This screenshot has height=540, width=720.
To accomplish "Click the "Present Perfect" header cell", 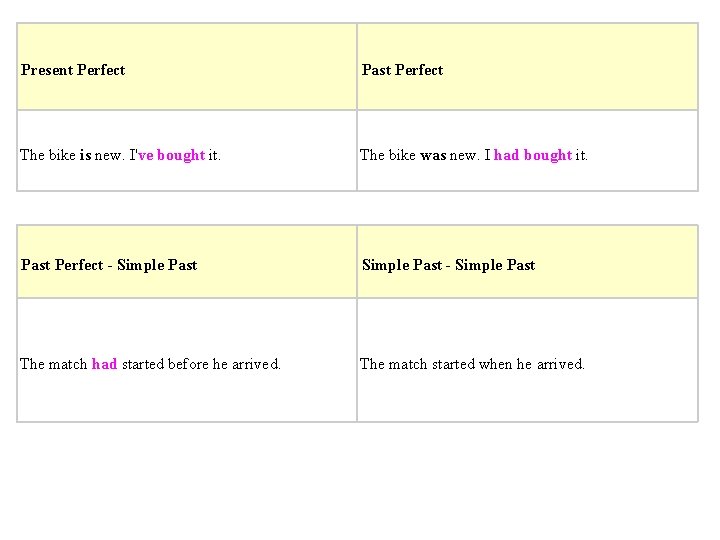I will click(73, 70).
